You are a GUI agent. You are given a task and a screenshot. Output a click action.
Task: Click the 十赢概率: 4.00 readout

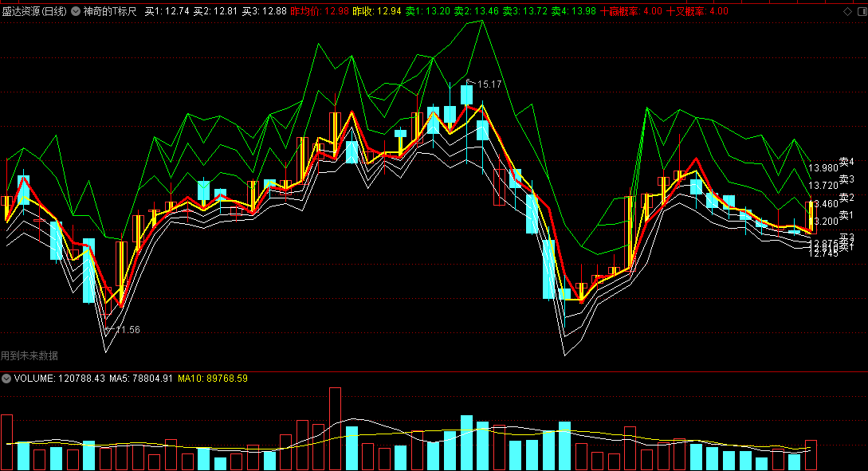[x=631, y=11]
